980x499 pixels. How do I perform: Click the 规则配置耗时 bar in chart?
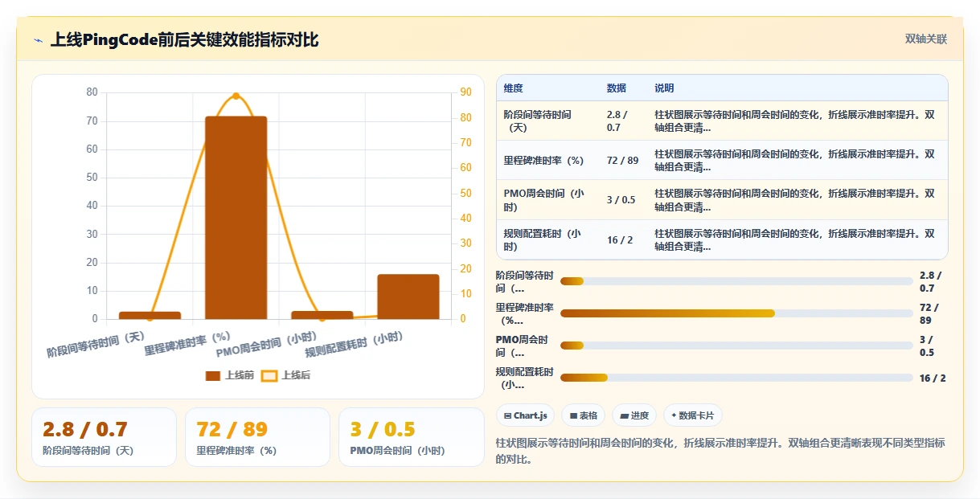[408, 297]
